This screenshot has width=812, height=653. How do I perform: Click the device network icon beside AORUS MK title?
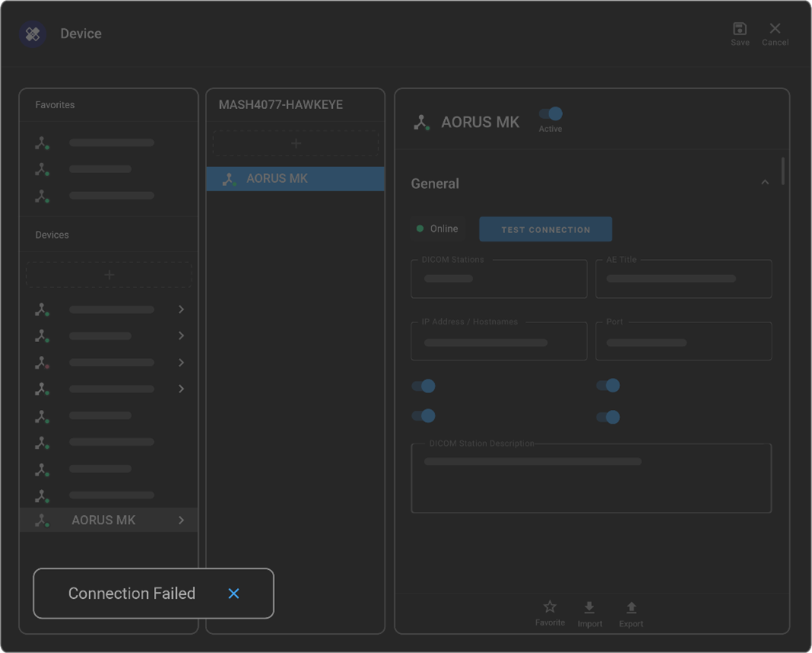421,121
